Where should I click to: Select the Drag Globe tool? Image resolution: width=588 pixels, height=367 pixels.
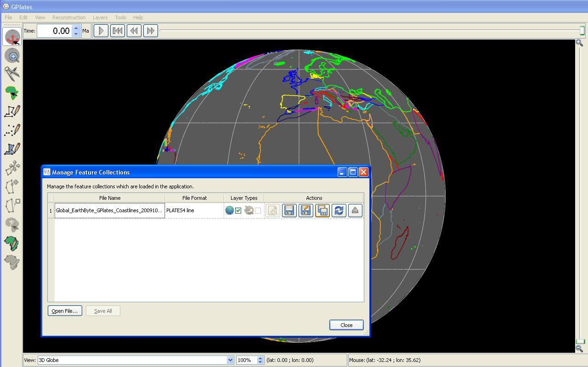coord(12,36)
